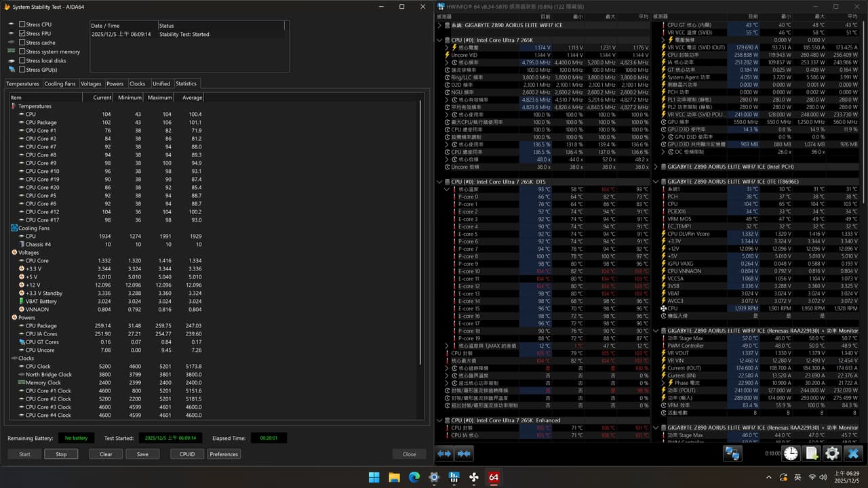
Task: Open AIDA64 icon on taskbar
Action: pyautogui.click(x=494, y=477)
